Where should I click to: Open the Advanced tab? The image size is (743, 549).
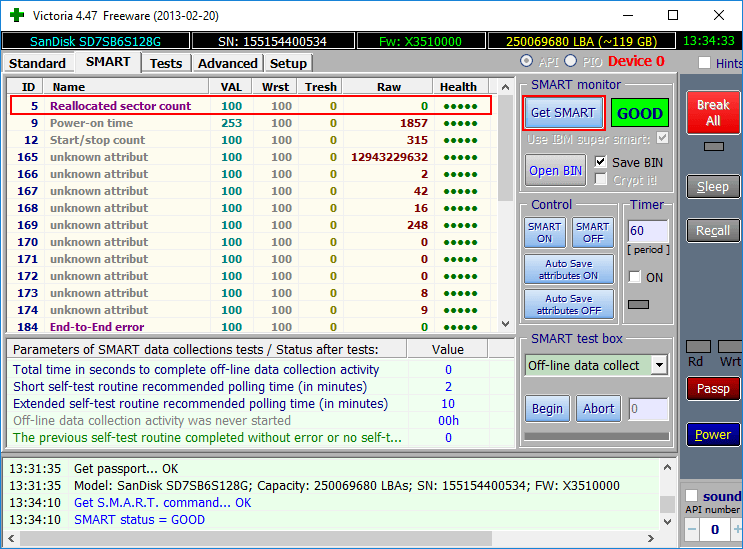point(227,63)
